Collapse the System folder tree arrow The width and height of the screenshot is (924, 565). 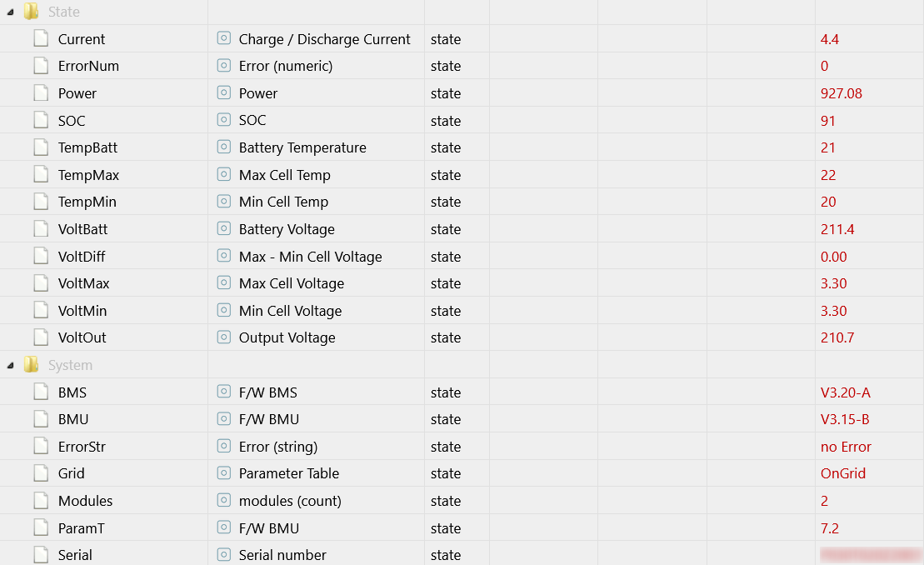point(10,365)
